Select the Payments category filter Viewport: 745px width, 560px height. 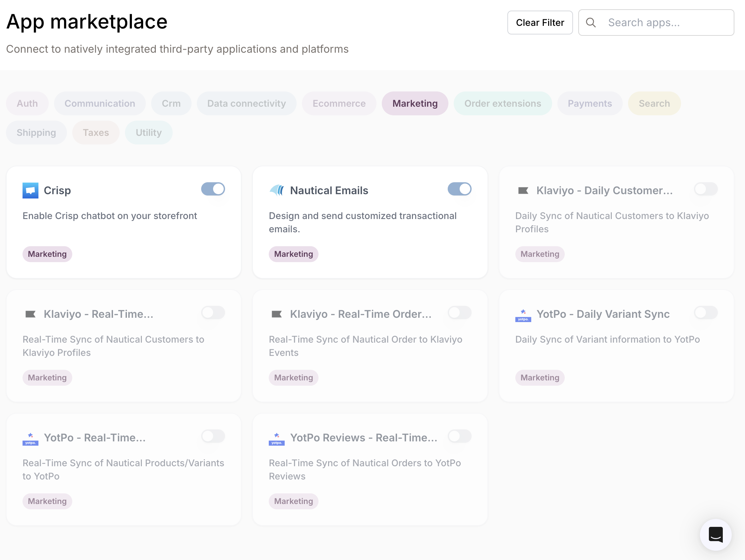click(x=590, y=103)
